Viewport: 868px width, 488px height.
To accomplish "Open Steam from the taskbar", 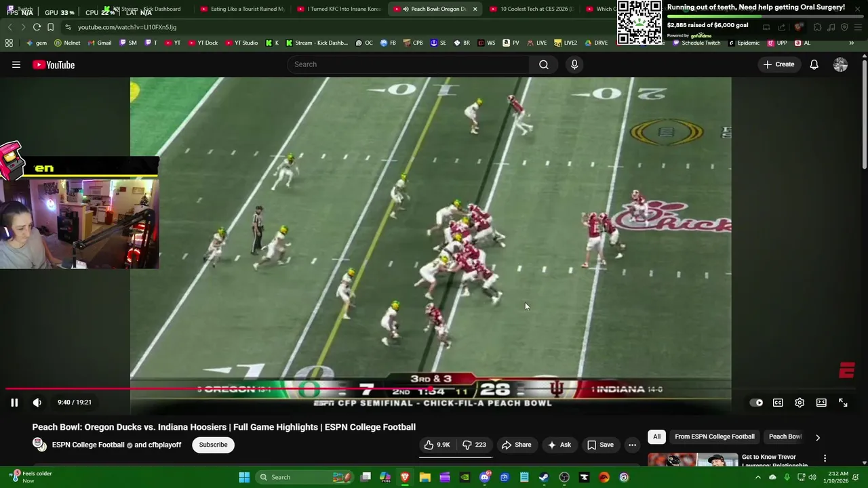I will click(544, 477).
